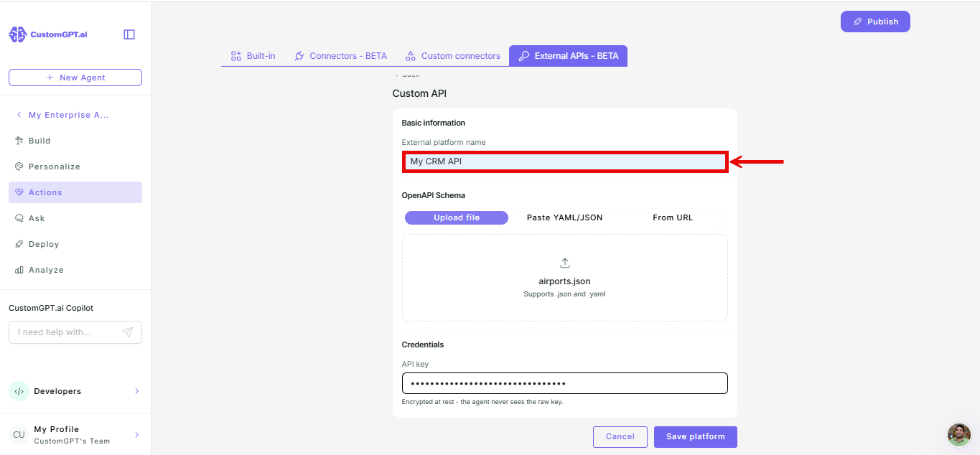Screen dimensions: 980x455
Task: Click the Developers code brackets icon
Action: [x=19, y=391]
